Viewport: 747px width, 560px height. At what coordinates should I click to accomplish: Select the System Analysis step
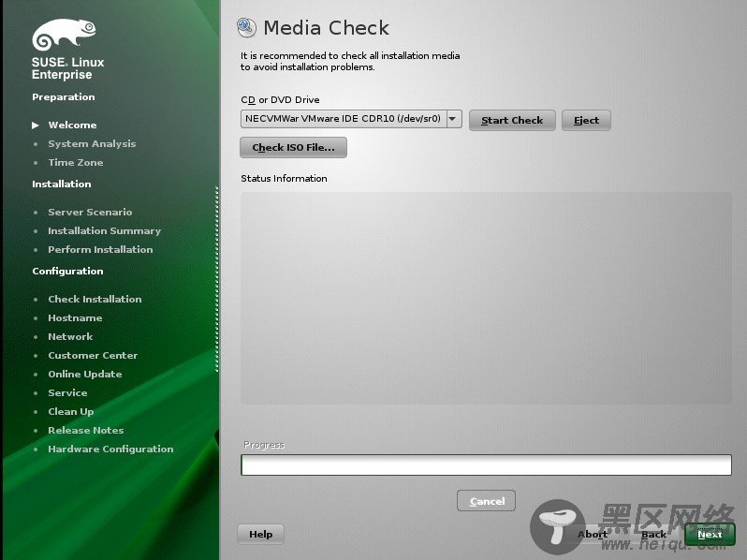coord(92,143)
